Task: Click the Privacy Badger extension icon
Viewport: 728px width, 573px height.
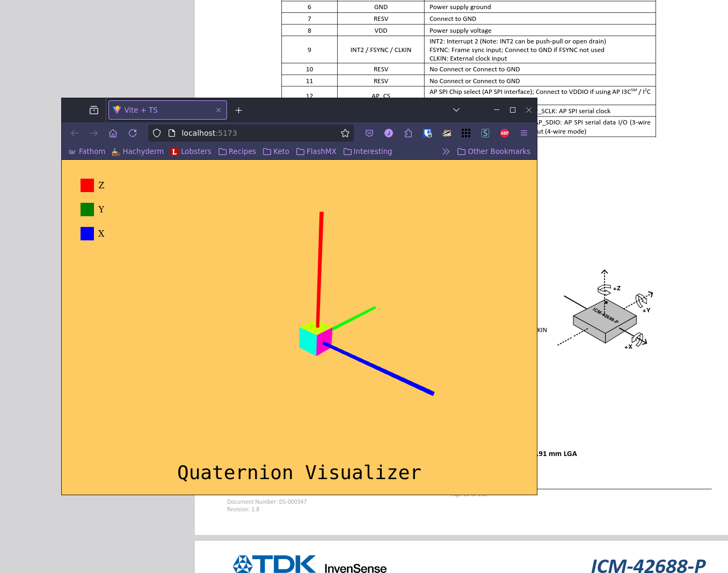Action: 447,133
